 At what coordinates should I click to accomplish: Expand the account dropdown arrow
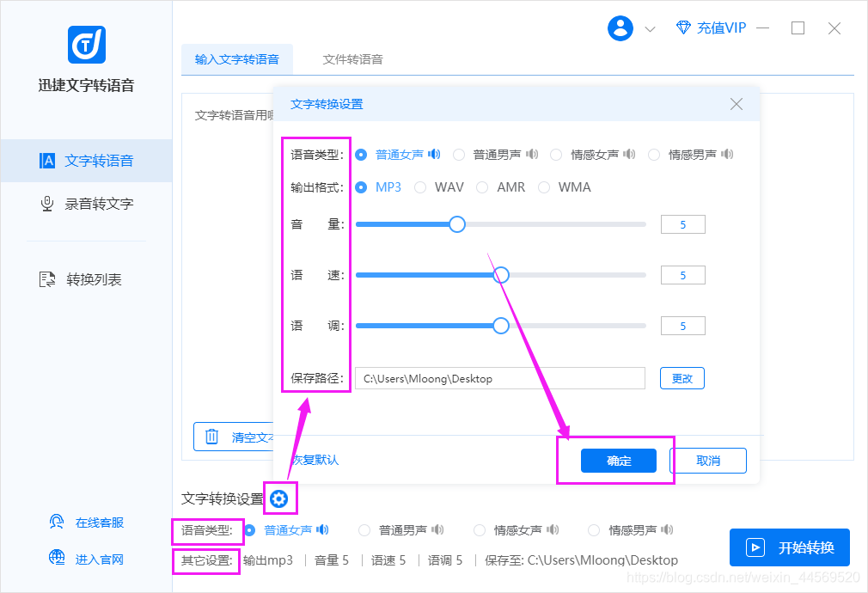pyautogui.click(x=650, y=29)
